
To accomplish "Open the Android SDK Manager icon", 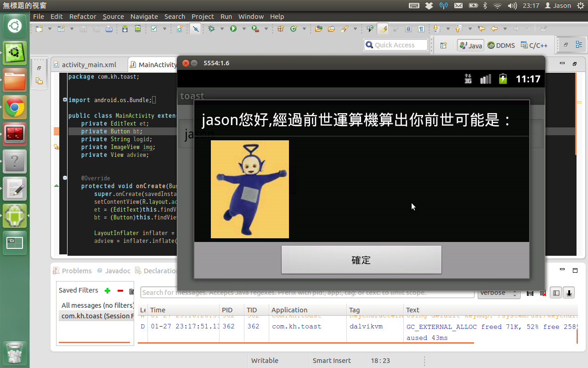I will point(125,29).
